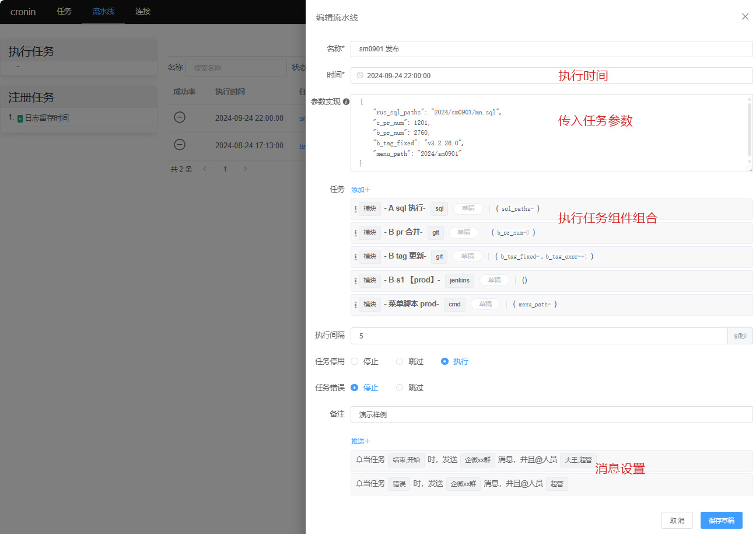Viewport: 756px width, 534px height.
Task: Click the drag handle of the 菜单脚本 prod task
Action: [x=355, y=304]
